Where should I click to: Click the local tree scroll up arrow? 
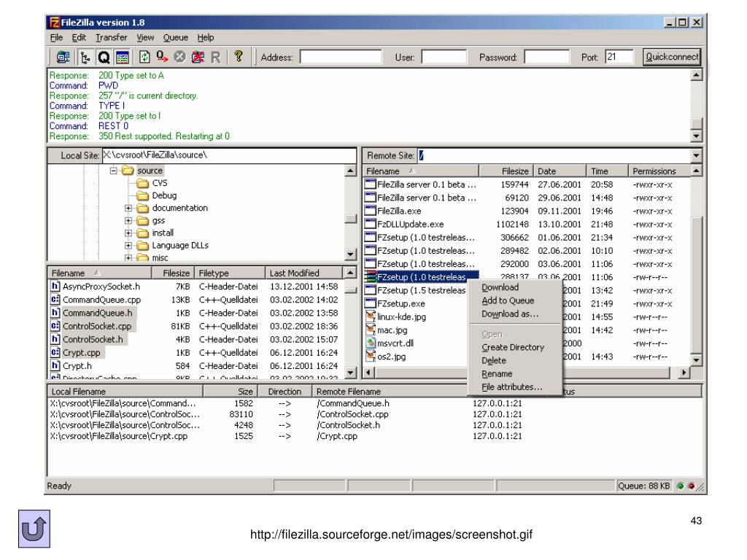coord(350,171)
